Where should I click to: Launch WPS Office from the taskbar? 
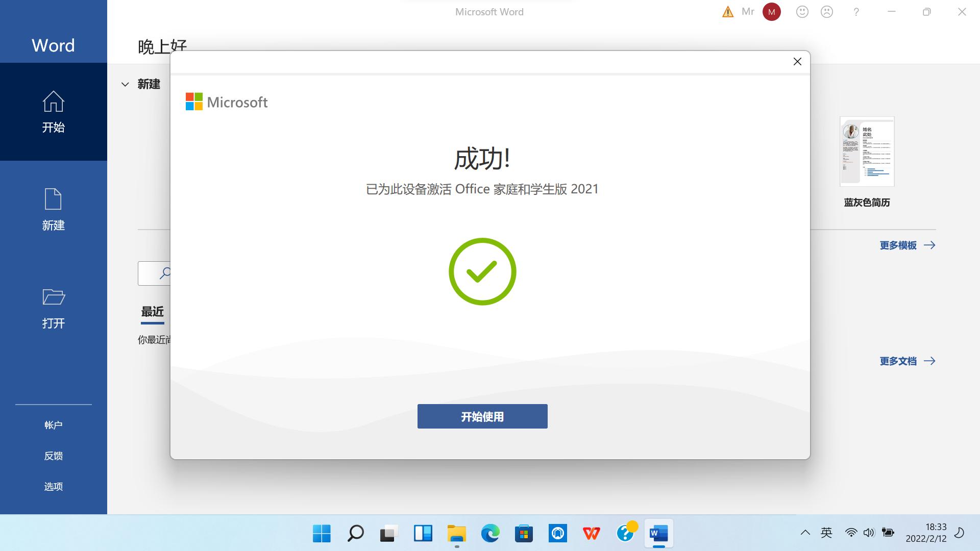(591, 534)
